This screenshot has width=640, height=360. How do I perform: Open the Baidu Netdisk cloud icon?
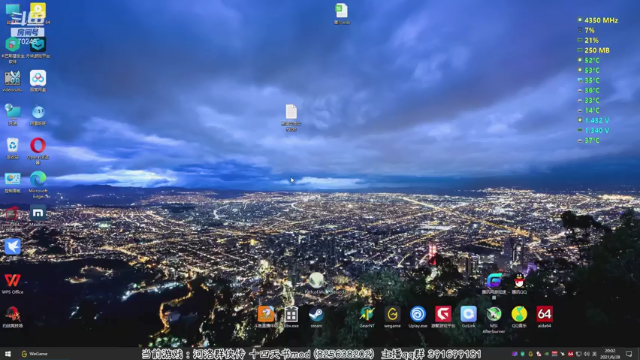coord(38,80)
